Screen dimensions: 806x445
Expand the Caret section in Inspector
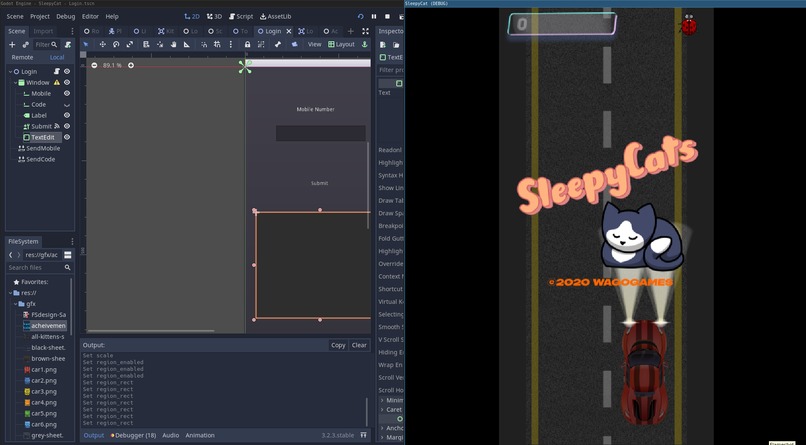(x=382, y=410)
